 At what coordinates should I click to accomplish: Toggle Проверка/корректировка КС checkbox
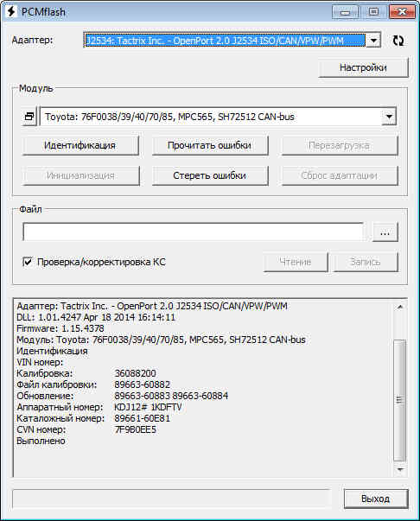28,262
